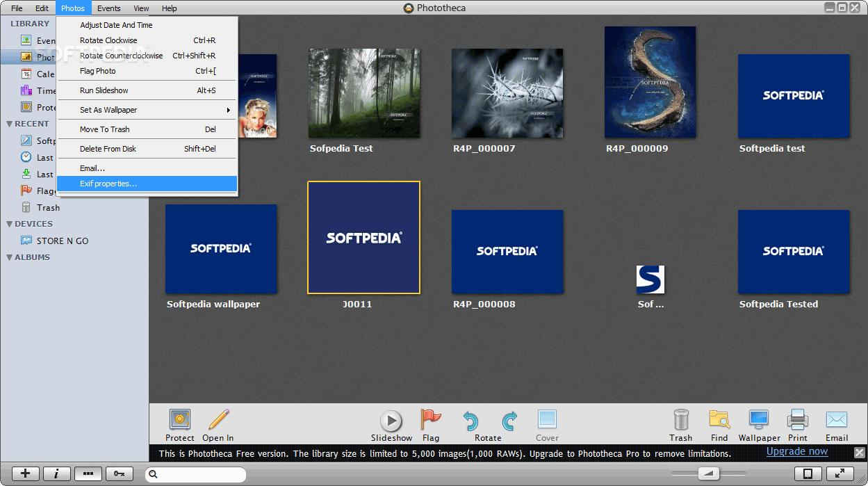Image resolution: width=868 pixels, height=486 pixels.
Task: Rotate the photo clockwise with the right arrow icon
Action: [509, 421]
